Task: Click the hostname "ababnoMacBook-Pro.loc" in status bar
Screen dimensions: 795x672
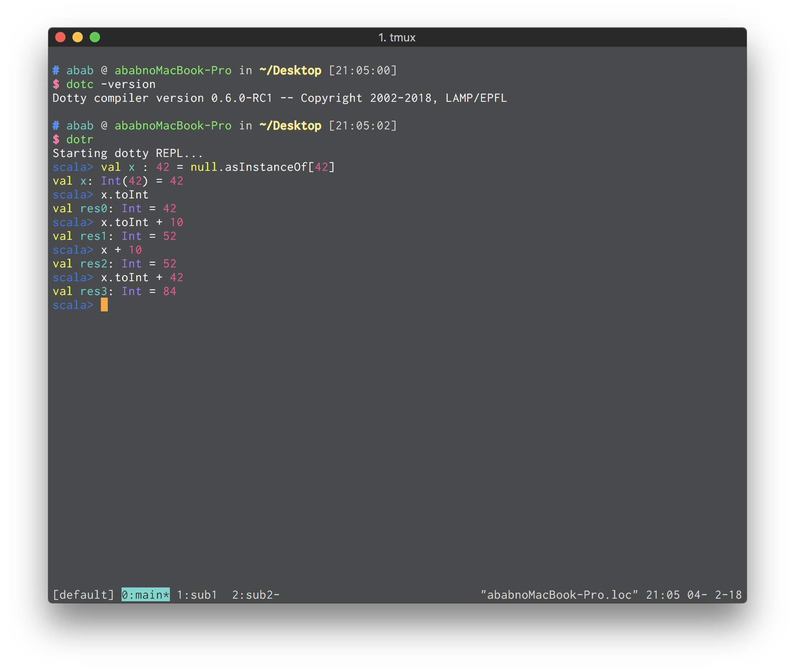Action: pyautogui.click(x=559, y=595)
